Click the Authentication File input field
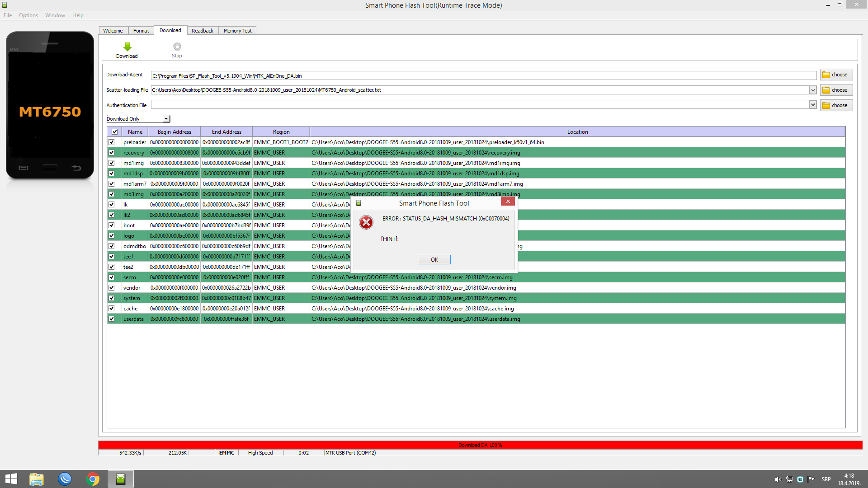Viewport: 868px width, 488px height. pos(480,105)
